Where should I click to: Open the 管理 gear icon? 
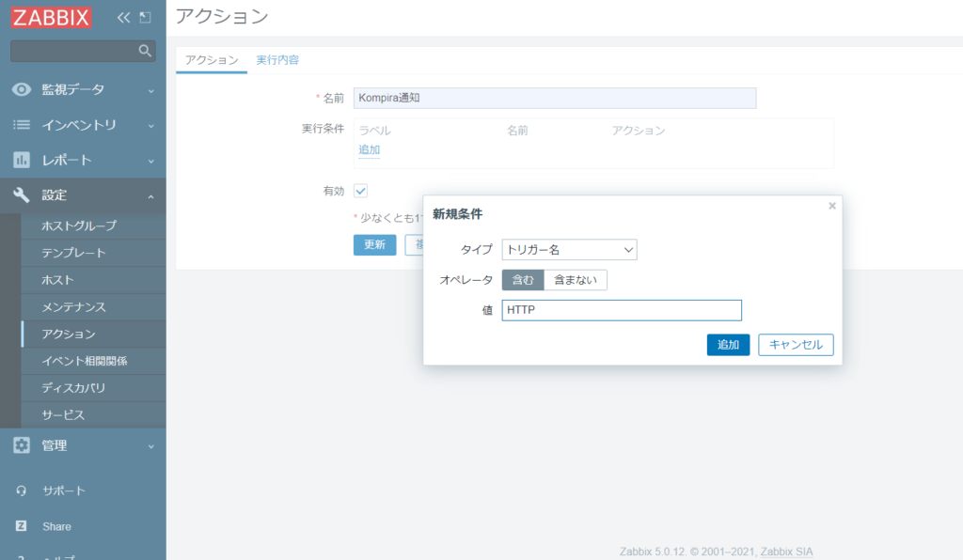pos(21,445)
